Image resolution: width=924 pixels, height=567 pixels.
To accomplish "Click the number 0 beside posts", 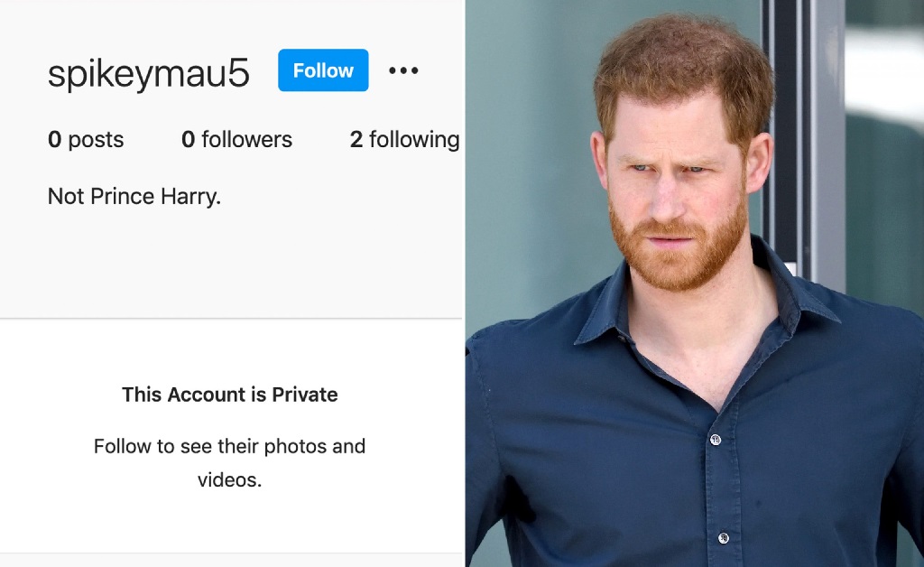I will 54,140.
